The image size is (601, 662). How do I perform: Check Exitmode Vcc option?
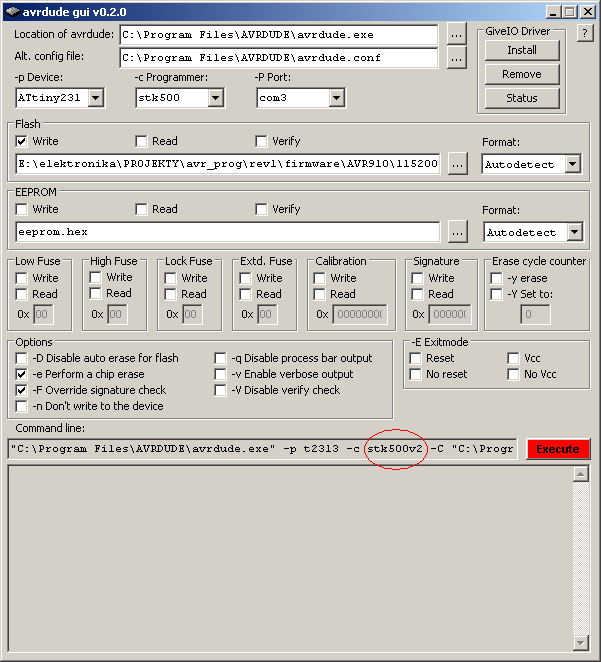(513, 358)
